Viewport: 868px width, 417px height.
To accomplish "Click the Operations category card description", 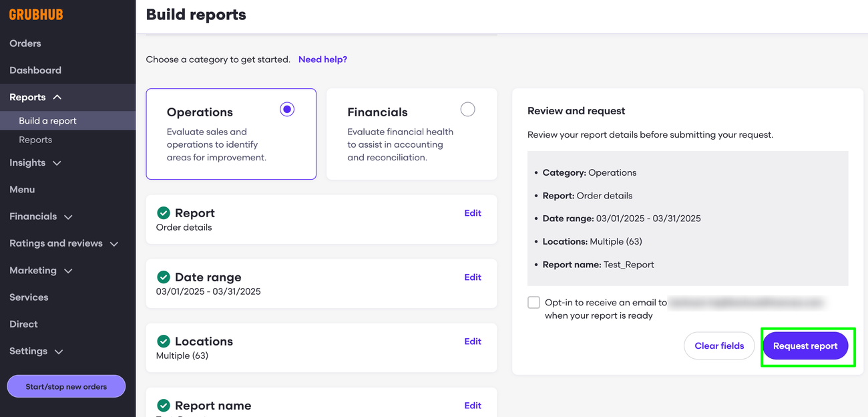I will (x=216, y=144).
